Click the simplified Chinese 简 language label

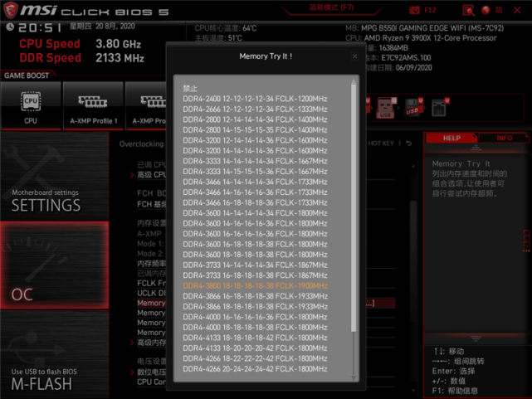(x=499, y=10)
